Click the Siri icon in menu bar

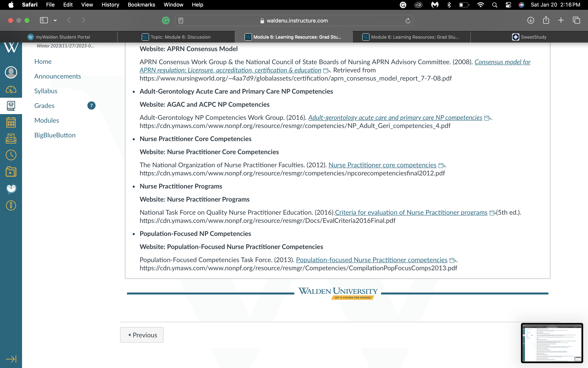(521, 5)
